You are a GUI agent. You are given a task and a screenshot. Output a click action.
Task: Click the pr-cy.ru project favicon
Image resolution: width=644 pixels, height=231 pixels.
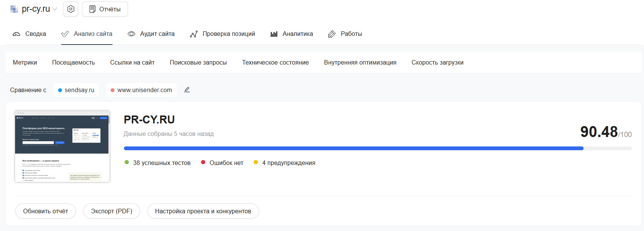point(14,9)
